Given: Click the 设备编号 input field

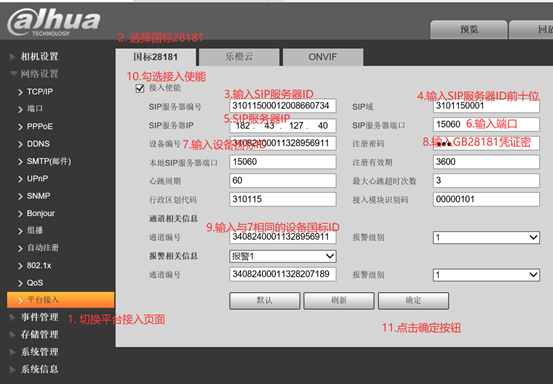Looking at the screenshot, I should (282, 144).
